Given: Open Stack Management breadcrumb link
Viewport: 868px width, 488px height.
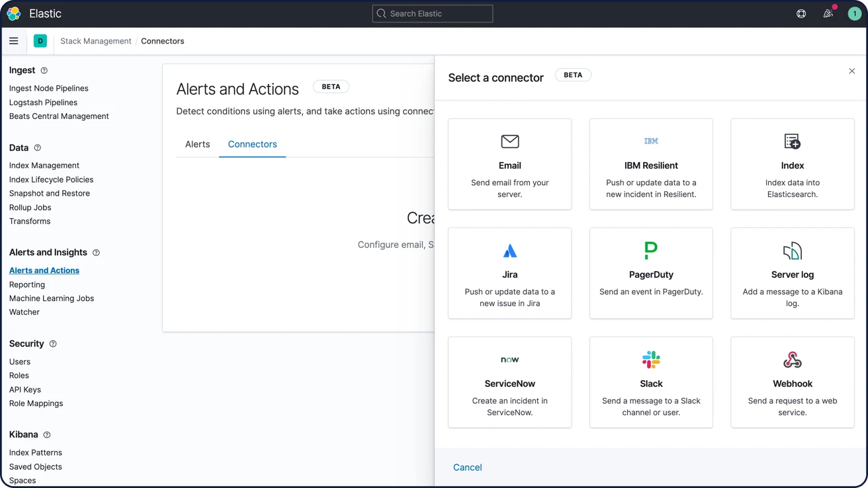Looking at the screenshot, I should click(x=96, y=41).
